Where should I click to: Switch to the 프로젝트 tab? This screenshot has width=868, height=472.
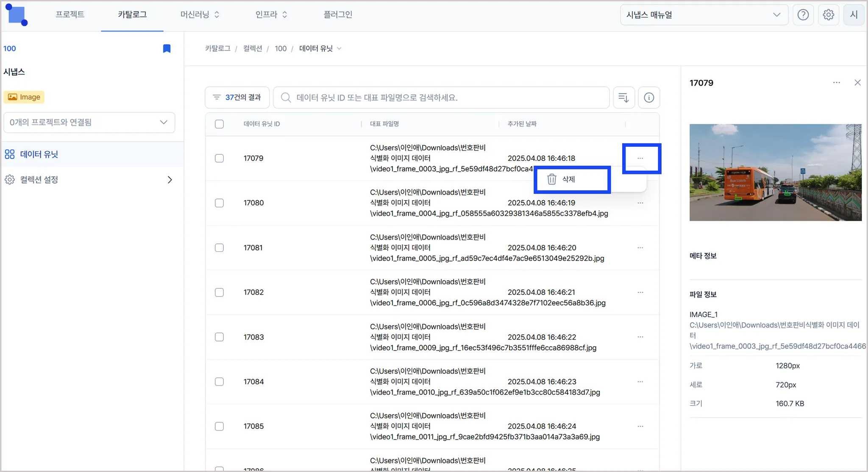[x=70, y=15]
